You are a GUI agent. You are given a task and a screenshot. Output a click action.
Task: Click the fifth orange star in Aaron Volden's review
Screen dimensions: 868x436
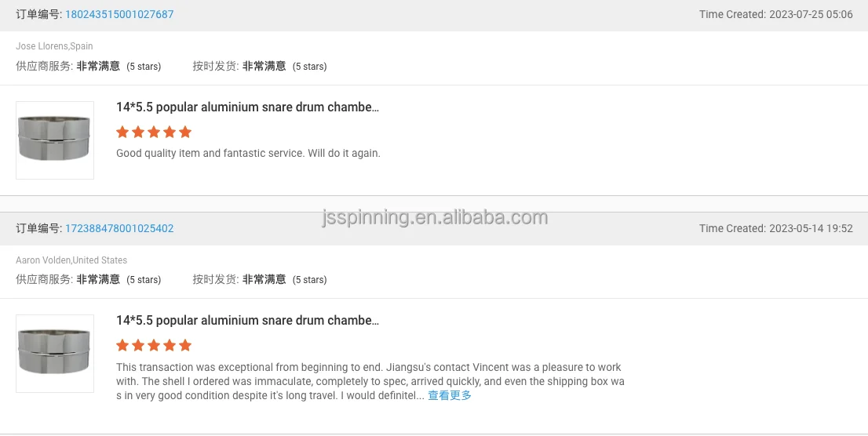[x=185, y=345]
